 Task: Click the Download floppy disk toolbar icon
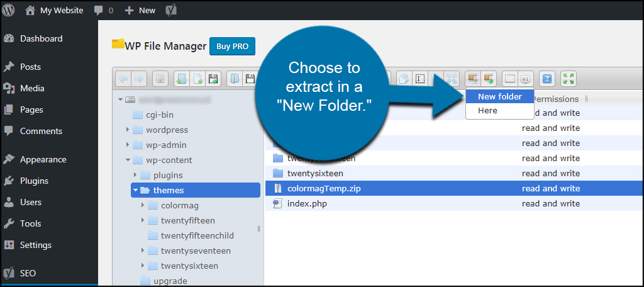[249, 79]
